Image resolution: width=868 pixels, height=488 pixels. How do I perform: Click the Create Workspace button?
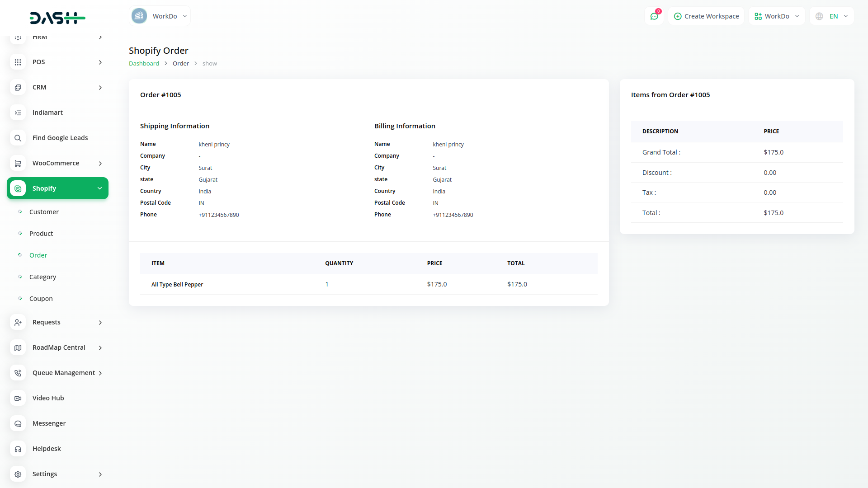pos(706,16)
